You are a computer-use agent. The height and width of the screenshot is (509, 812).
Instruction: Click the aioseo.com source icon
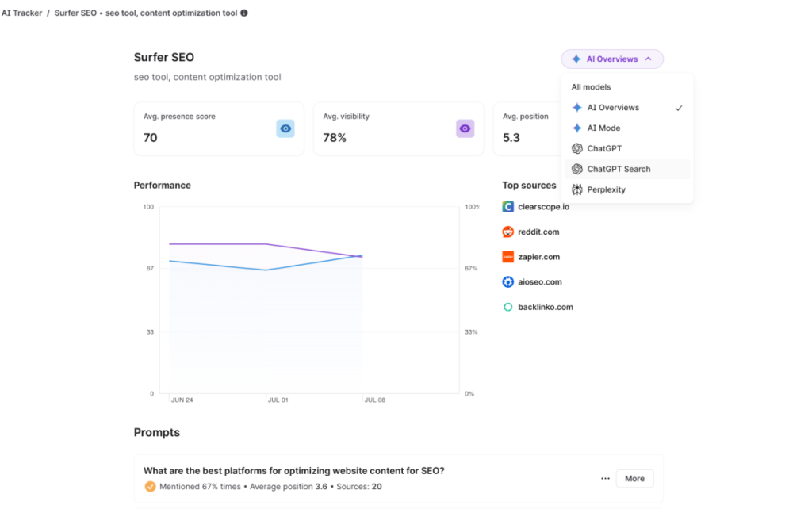(x=507, y=281)
